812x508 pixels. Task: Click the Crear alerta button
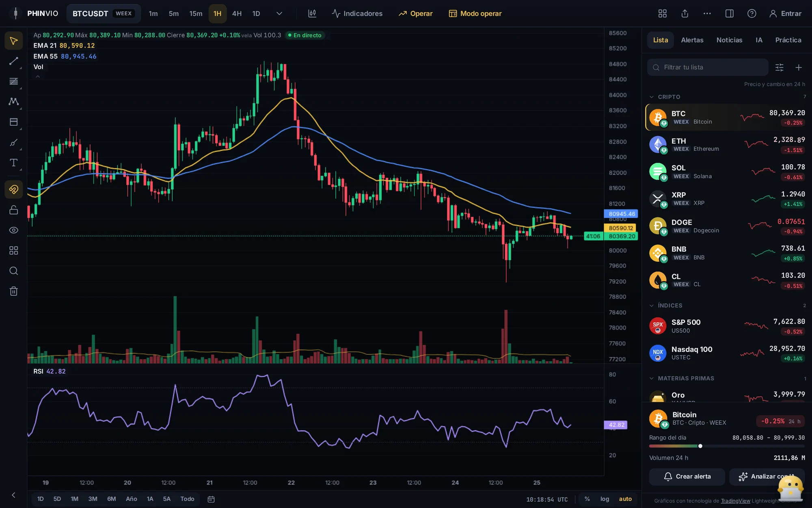point(687,476)
